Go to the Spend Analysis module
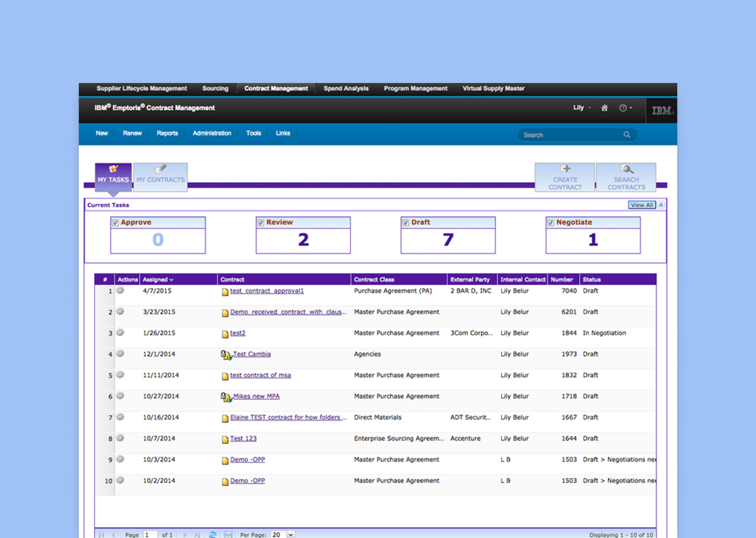 click(x=346, y=89)
